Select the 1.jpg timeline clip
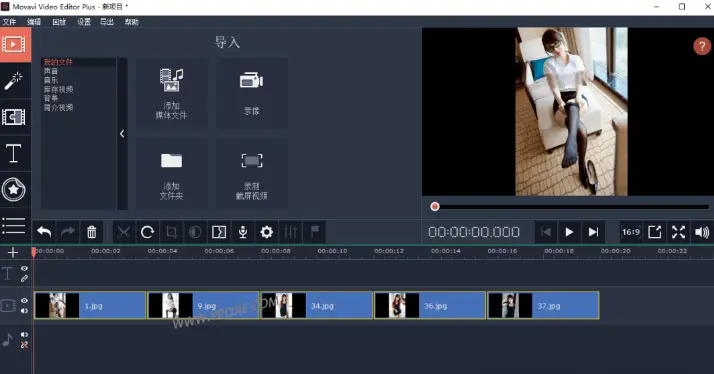Screen dimensions: 714x374 click(90, 306)
